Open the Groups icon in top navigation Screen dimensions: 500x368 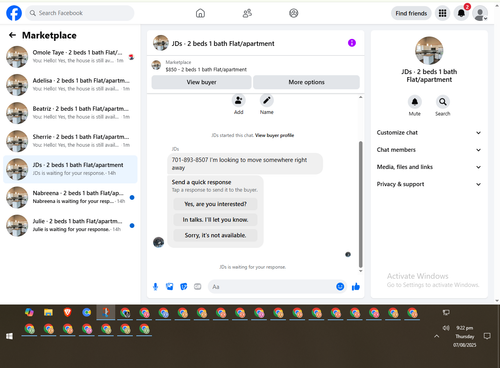(294, 13)
